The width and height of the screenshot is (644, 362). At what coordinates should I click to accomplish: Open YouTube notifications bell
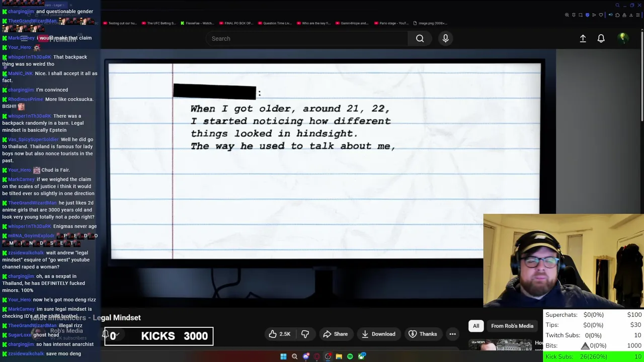click(x=601, y=38)
